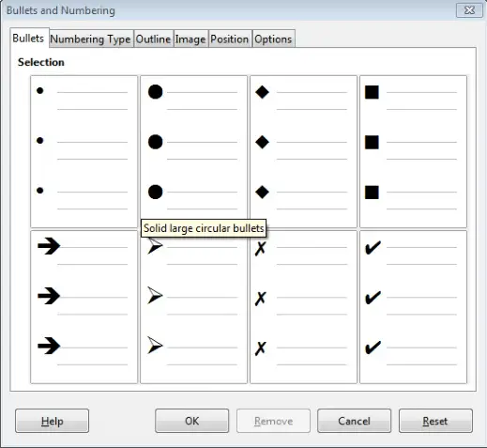Select the cross mark bullets style
The width and height of the screenshot is (487, 448).
303,307
